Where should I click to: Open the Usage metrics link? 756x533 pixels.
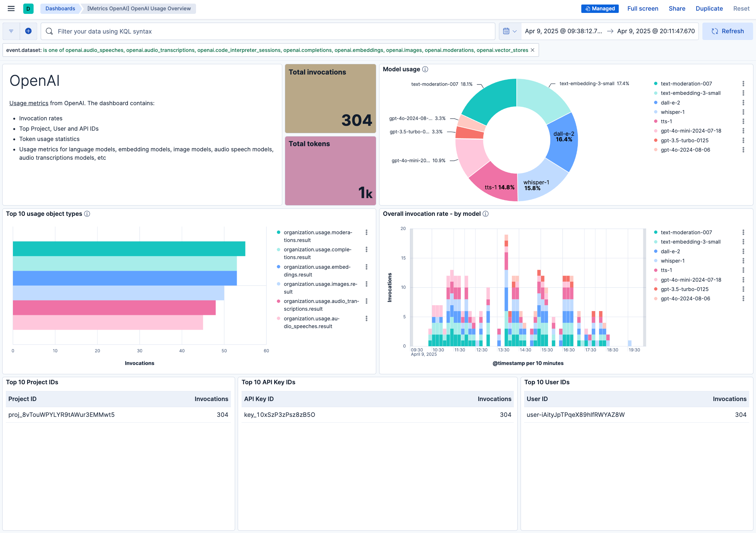click(x=29, y=103)
